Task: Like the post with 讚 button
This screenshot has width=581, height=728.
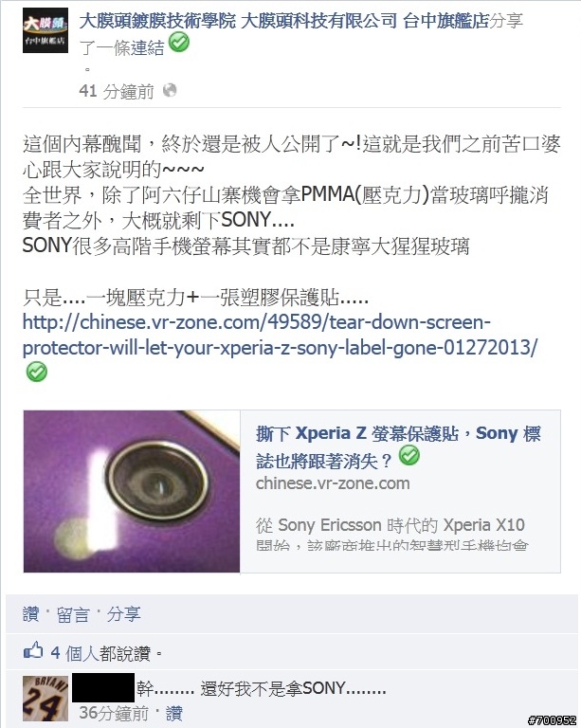Action: [30, 614]
